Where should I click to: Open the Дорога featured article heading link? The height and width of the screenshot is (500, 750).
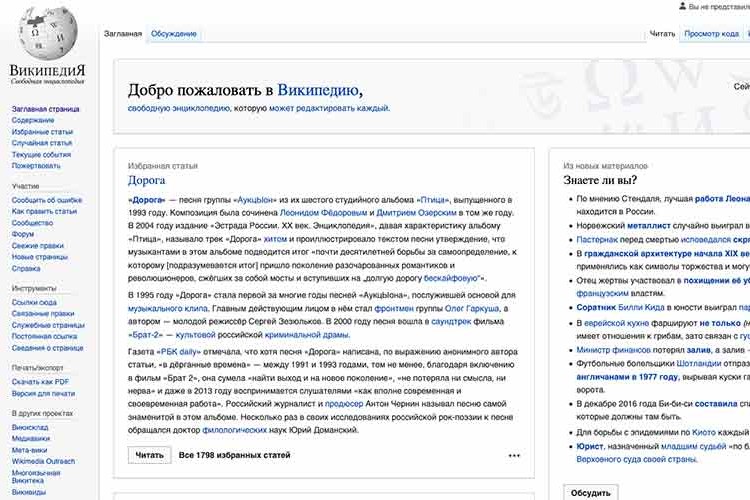pos(146,180)
